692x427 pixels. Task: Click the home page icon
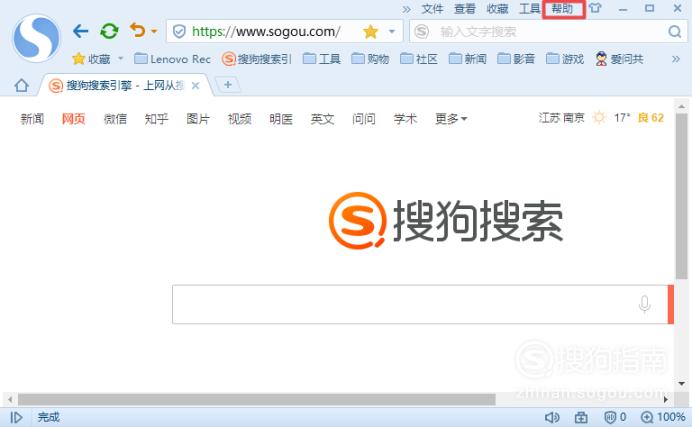click(21, 85)
